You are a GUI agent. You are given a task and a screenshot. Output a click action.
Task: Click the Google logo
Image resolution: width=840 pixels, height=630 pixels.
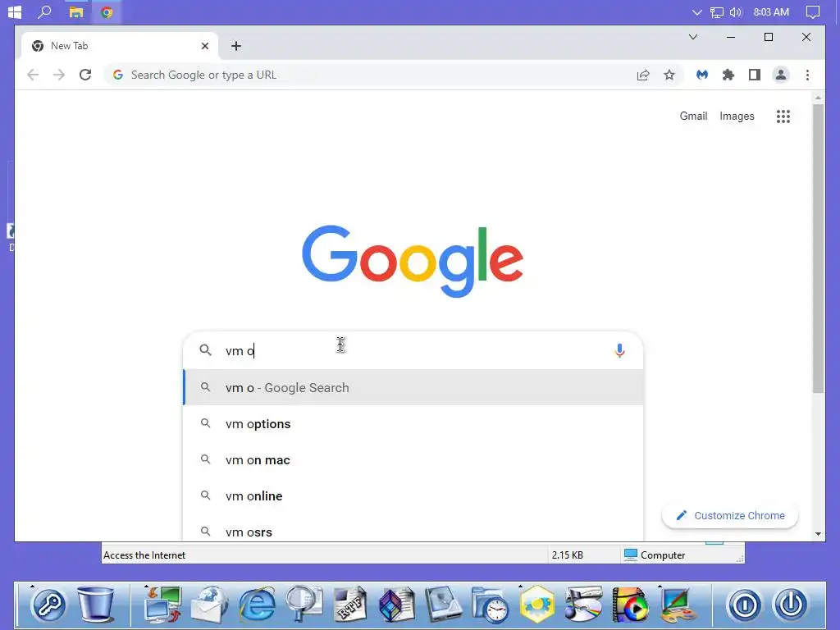click(x=412, y=262)
